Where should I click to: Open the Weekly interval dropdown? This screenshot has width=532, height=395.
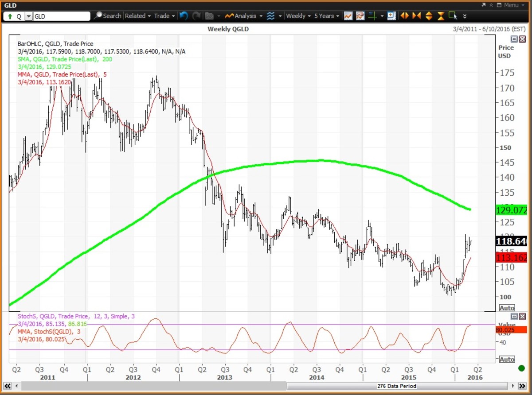tap(298, 16)
